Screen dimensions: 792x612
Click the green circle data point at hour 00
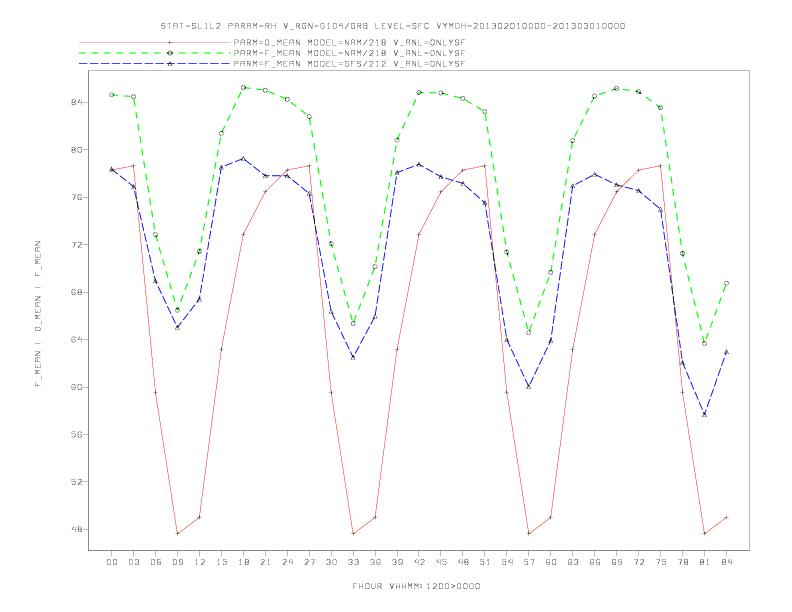click(x=112, y=95)
